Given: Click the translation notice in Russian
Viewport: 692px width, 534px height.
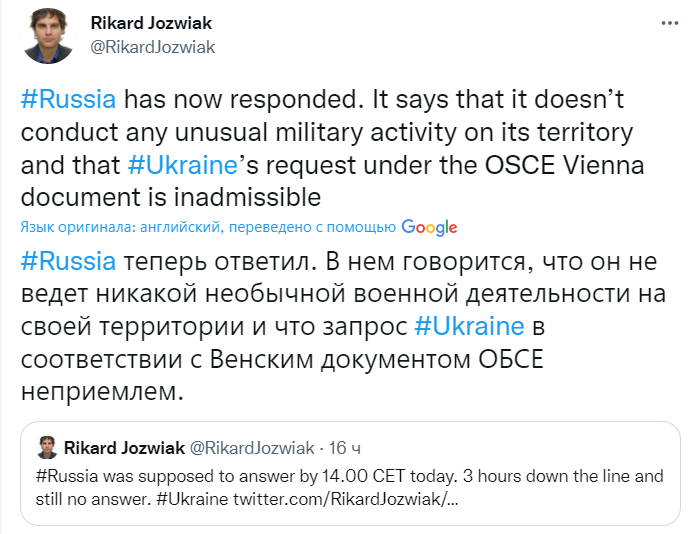Looking at the screenshot, I should (x=208, y=227).
